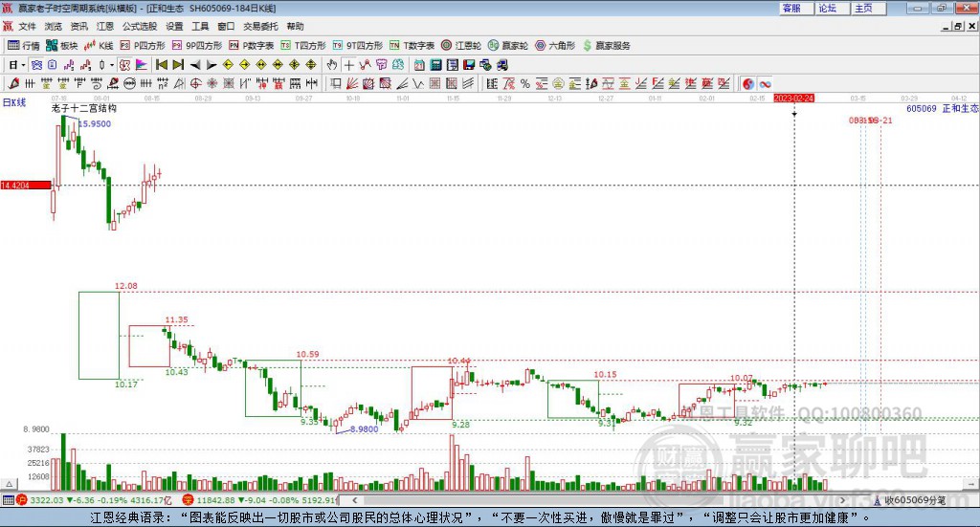This screenshot has height=527, width=980.
Task: Click the zigzag wave line tool
Action: [x=418, y=83]
